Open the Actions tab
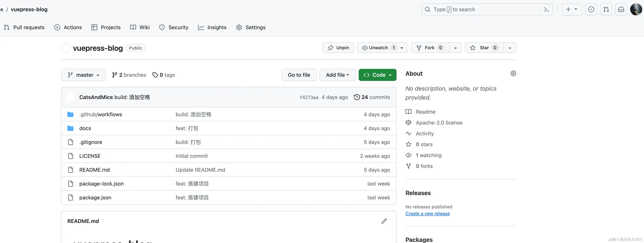This screenshot has width=644, height=243. pyautogui.click(x=68, y=27)
